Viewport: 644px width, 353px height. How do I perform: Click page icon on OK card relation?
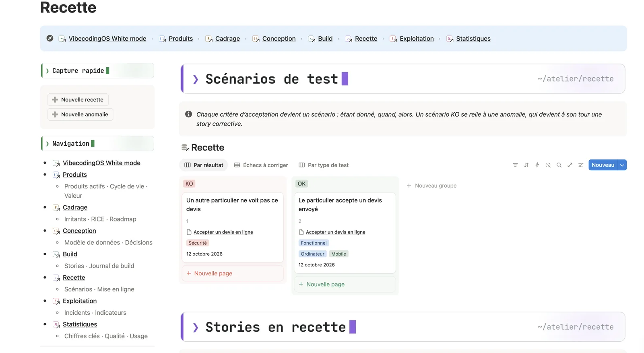point(301,232)
